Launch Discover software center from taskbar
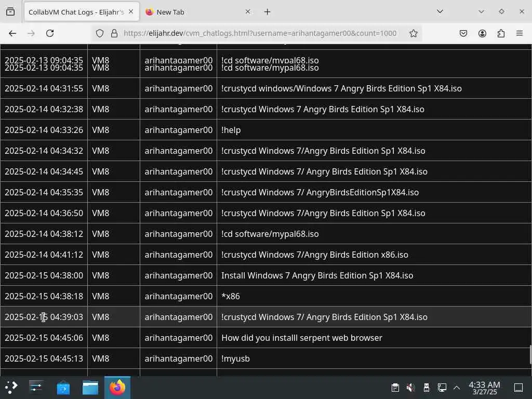This screenshot has height=399, width=532. tap(63, 388)
